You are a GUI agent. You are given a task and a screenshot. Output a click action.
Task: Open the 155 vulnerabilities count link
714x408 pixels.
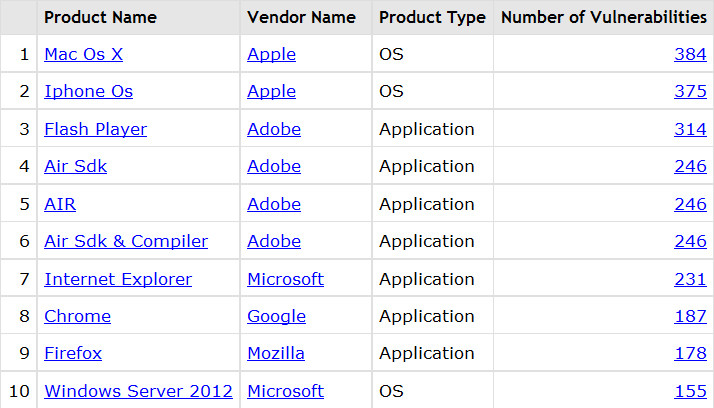click(x=690, y=391)
